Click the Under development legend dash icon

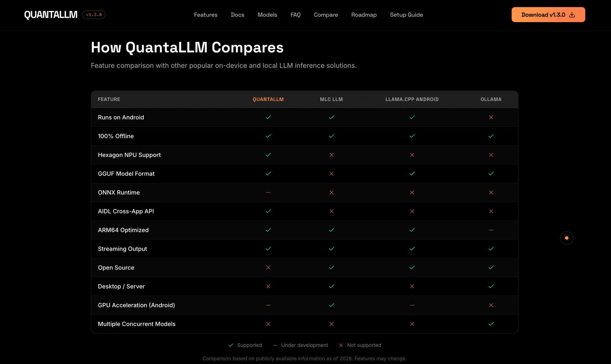click(x=275, y=345)
